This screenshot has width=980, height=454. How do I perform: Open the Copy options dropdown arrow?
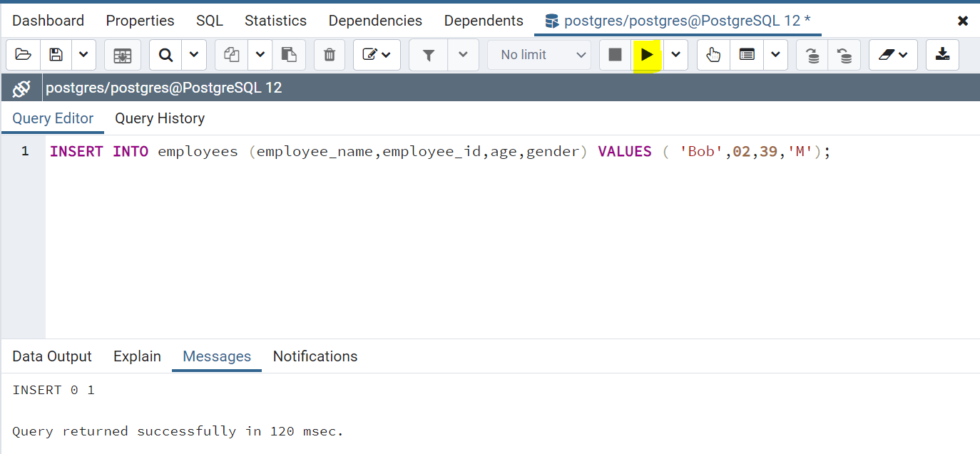(260, 55)
